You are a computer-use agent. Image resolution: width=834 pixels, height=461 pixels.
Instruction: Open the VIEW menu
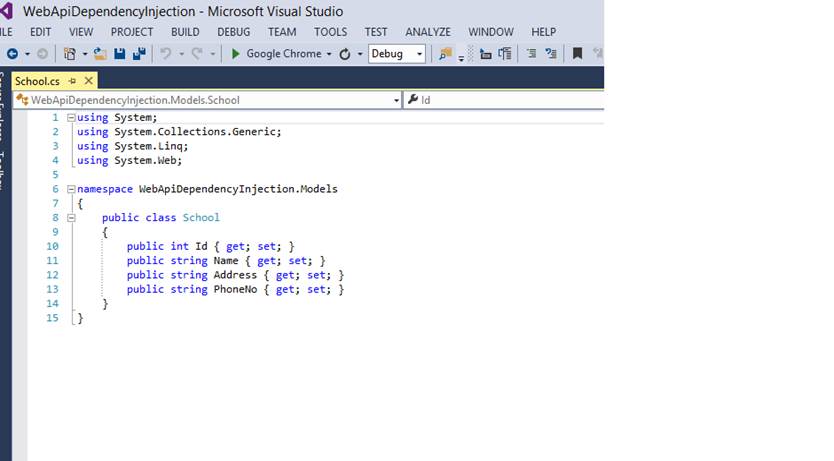[x=81, y=32]
